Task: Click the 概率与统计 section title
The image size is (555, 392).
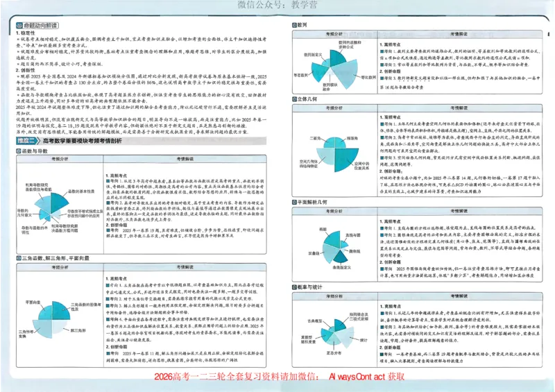Action: (x=309, y=287)
